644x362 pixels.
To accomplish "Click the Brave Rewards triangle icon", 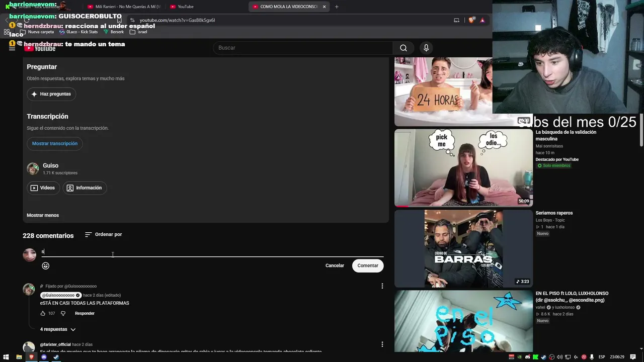I will pyautogui.click(x=482, y=20).
